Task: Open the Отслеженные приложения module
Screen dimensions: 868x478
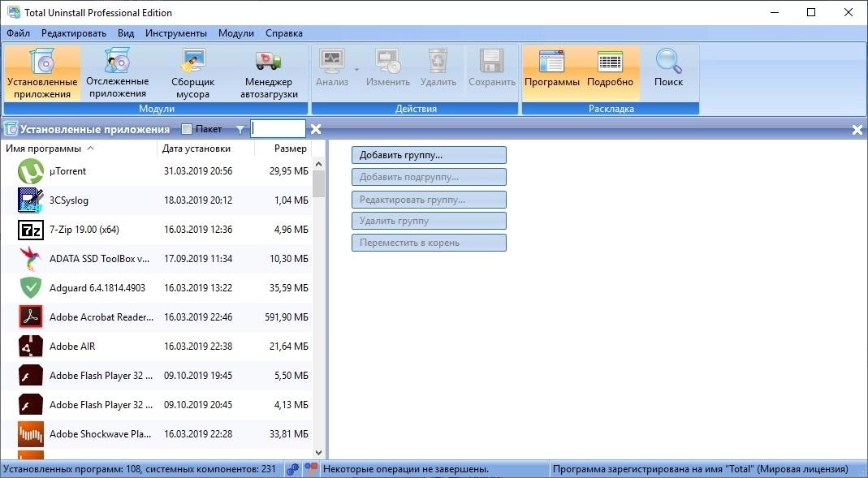Action: click(x=118, y=73)
